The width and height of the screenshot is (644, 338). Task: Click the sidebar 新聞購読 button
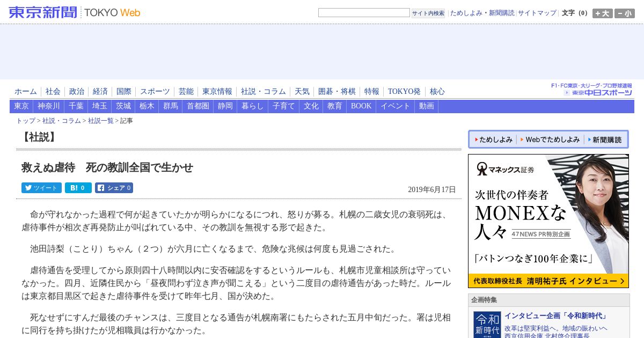(x=605, y=139)
